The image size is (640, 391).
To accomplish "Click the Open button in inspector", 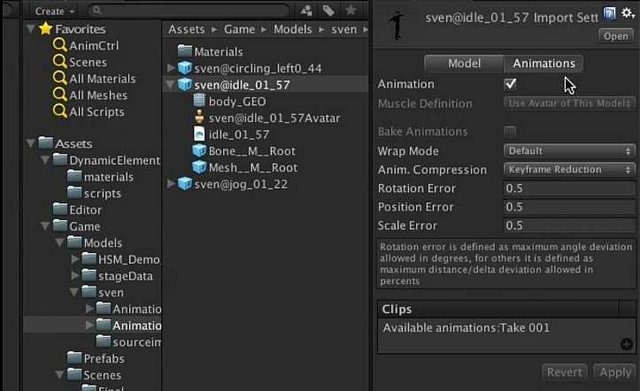I will coord(616,36).
